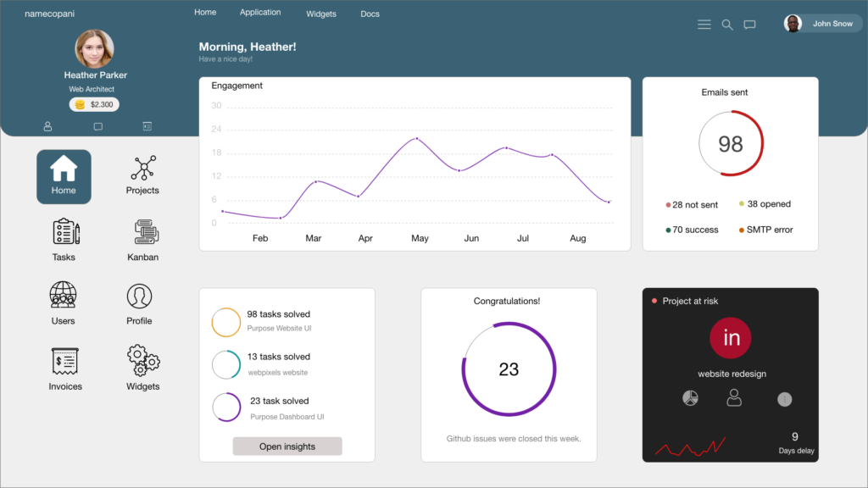Open the Home sidebar tile
Viewport: 868px width, 488px height.
click(x=64, y=176)
